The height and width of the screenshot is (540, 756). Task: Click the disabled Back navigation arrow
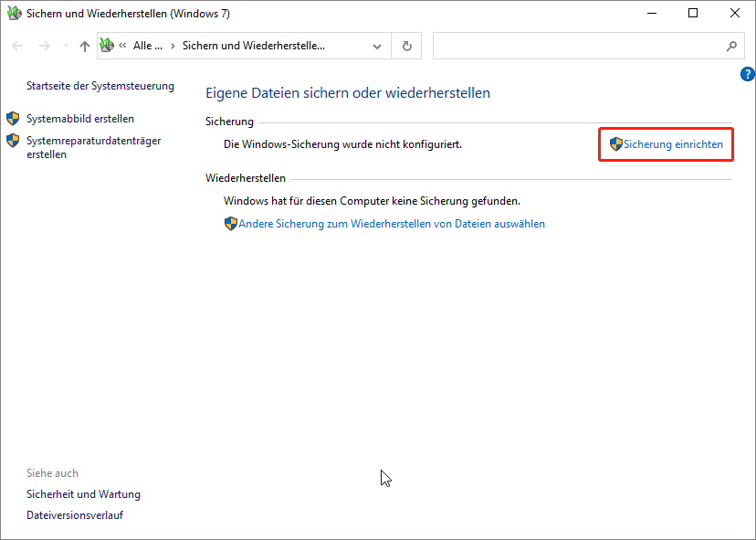coord(16,45)
